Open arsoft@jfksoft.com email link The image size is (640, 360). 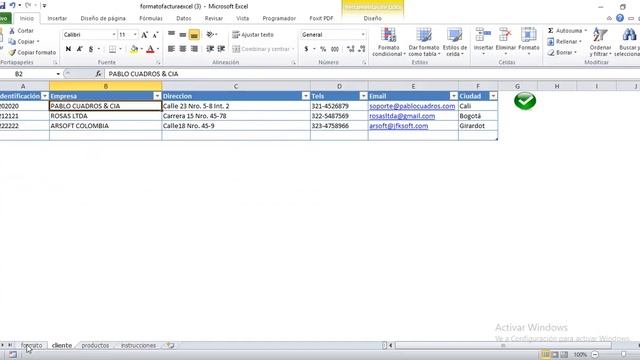tap(398, 126)
